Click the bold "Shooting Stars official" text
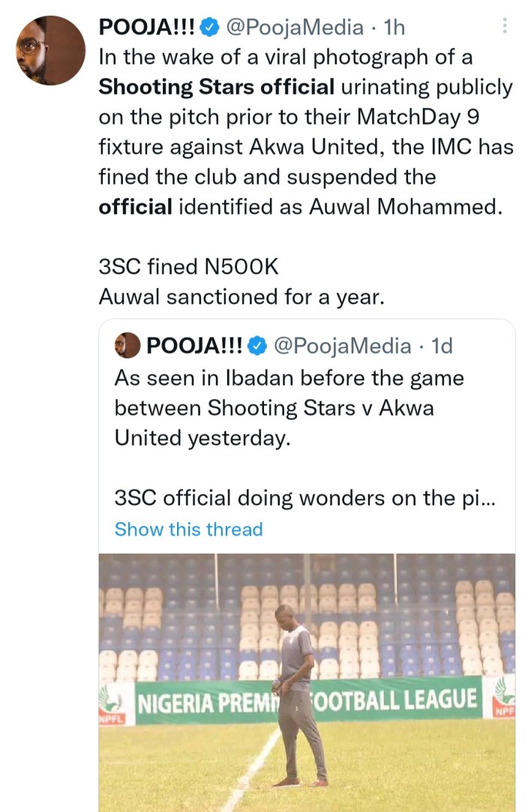The height and width of the screenshot is (812, 531). click(x=217, y=87)
